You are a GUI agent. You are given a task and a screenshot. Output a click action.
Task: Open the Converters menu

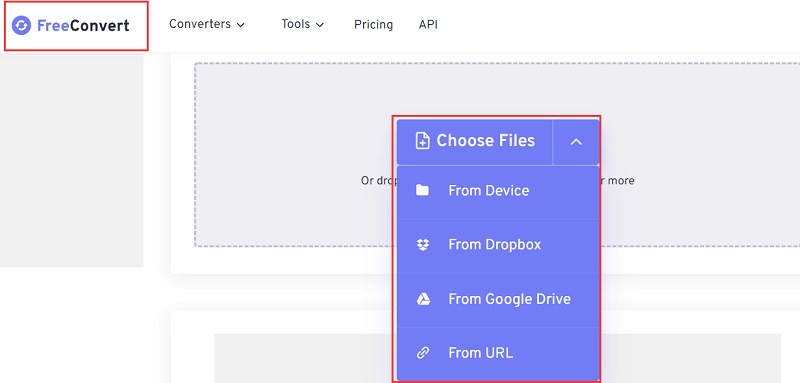[x=207, y=24]
